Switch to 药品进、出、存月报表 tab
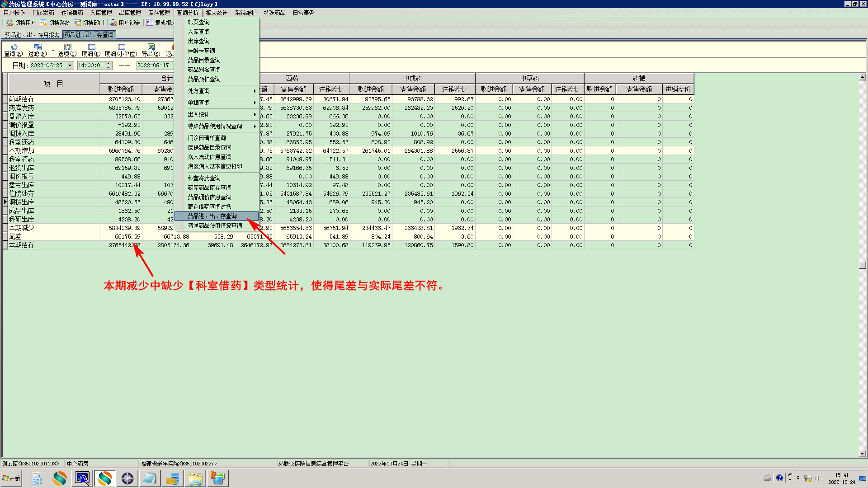The width and height of the screenshot is (868, 488). click(x=32, y=35)
